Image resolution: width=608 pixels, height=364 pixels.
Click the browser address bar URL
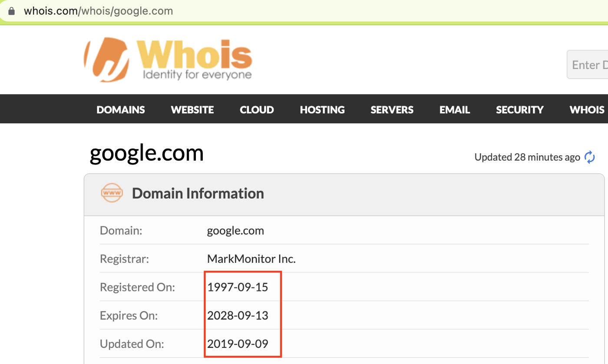point(98,10)
